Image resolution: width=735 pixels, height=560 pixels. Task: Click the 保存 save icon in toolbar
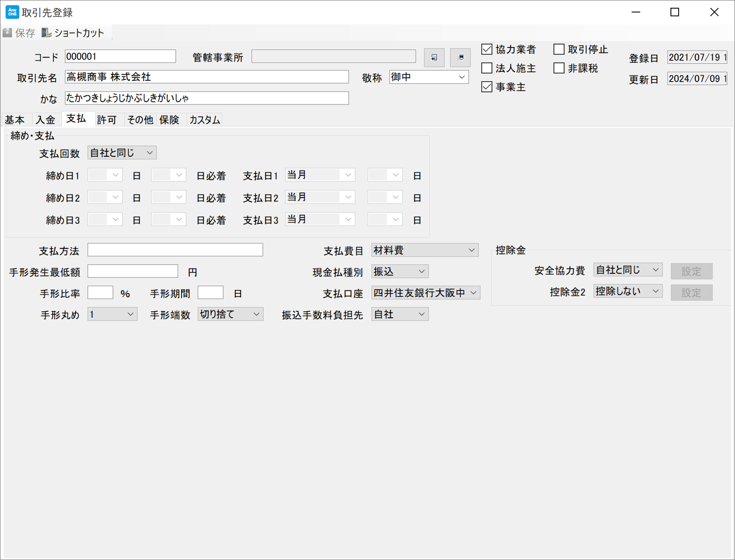click(x=8, y=33)
